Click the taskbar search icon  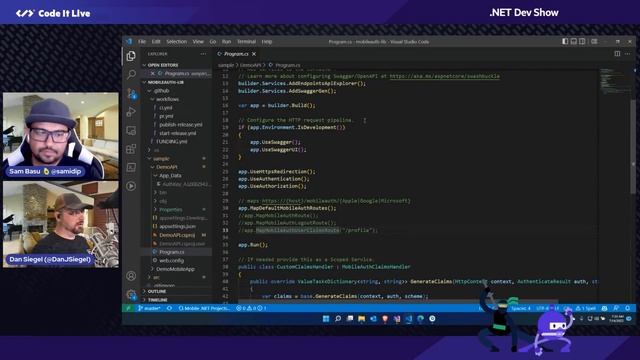(x=338, y=319)
